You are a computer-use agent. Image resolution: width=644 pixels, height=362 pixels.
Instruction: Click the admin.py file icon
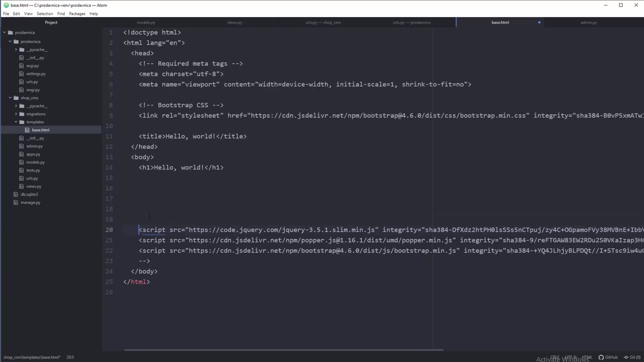click(22, 146)
